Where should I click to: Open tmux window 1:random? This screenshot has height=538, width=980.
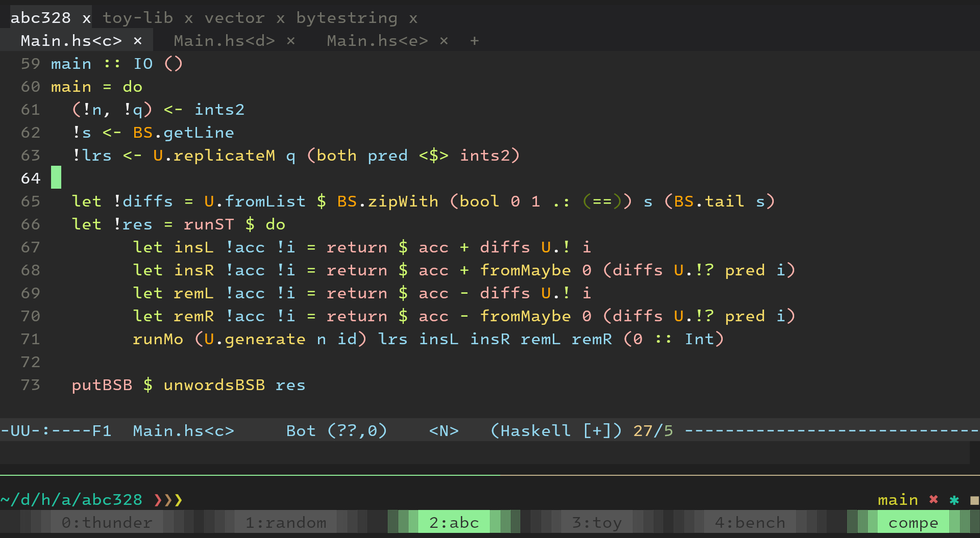click(286, 523)
